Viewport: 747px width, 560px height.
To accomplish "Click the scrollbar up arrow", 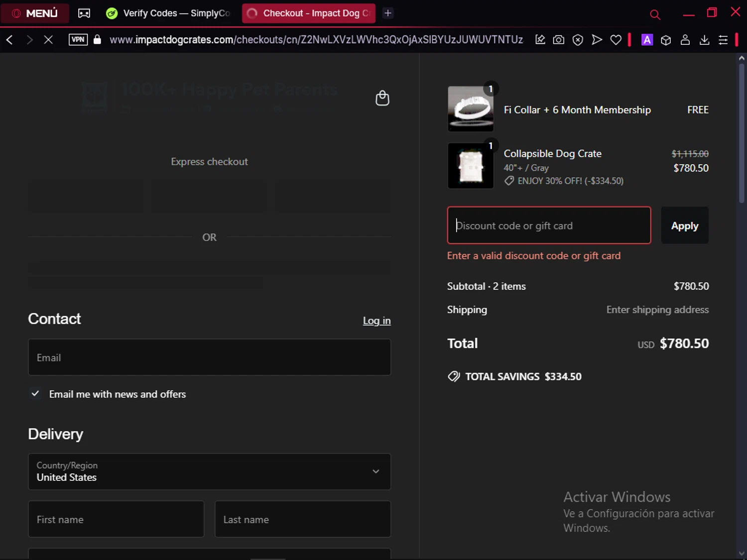I will pyautogui.click(x=742, y=58).
